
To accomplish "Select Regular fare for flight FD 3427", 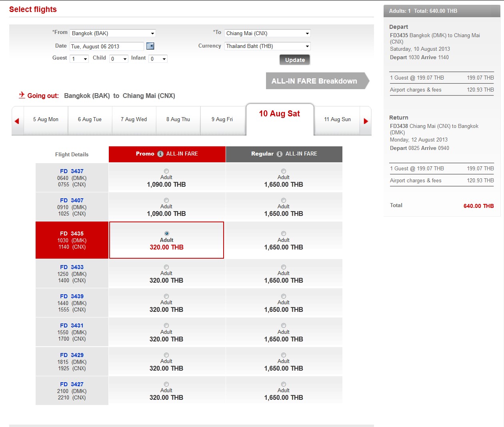I will pyautogui.click(x=284, y=384).
